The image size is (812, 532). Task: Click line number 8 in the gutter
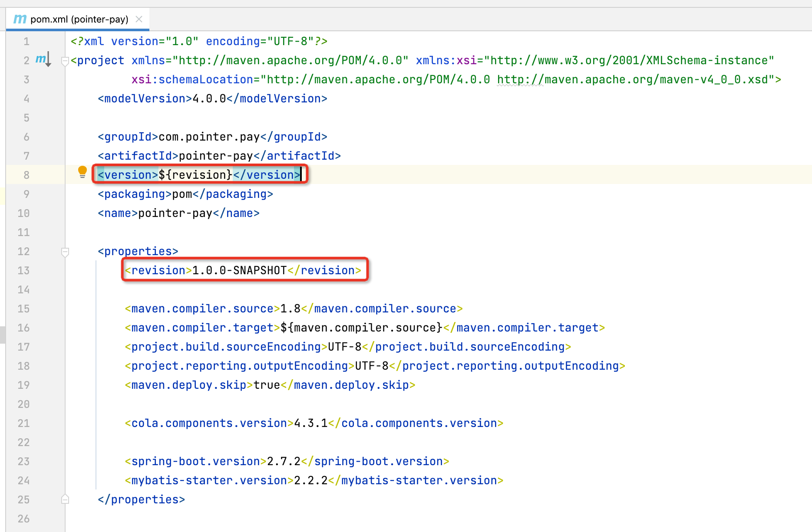(x=26, y=174)
